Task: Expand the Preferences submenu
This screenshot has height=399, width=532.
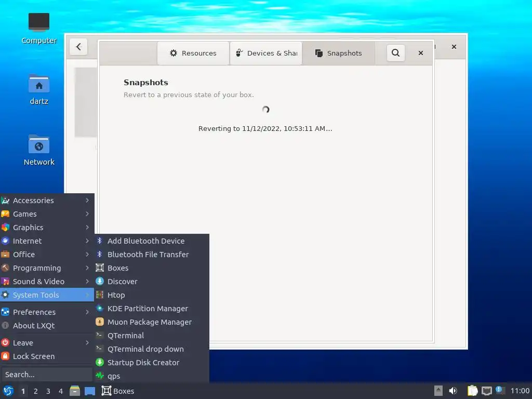Action: pos(47,312)
